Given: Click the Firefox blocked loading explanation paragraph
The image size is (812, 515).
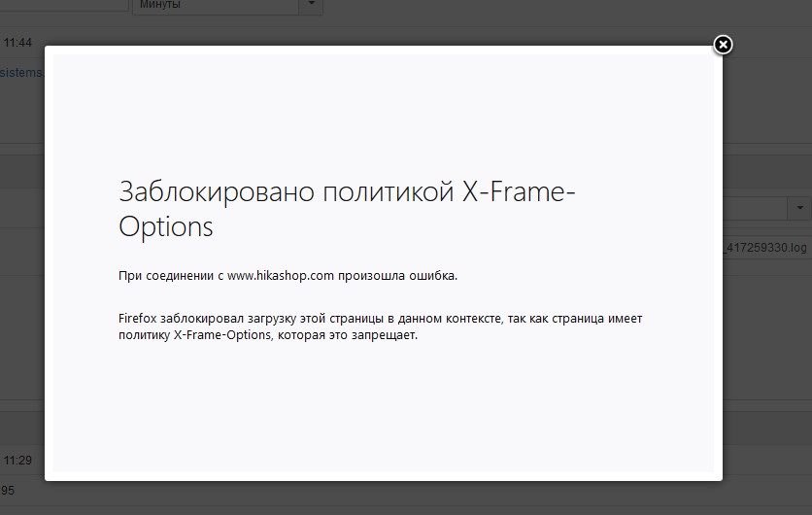Looking at the screenshot, I should point(380,326).
